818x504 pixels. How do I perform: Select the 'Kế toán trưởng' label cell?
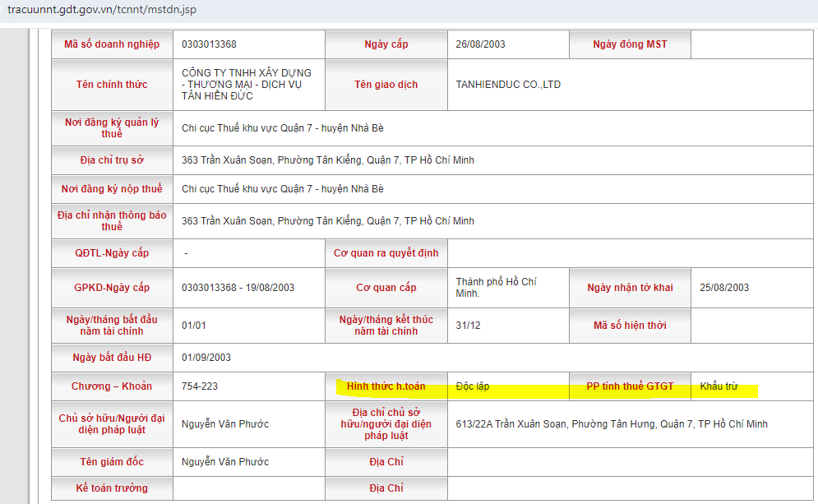tap(112, 488)
